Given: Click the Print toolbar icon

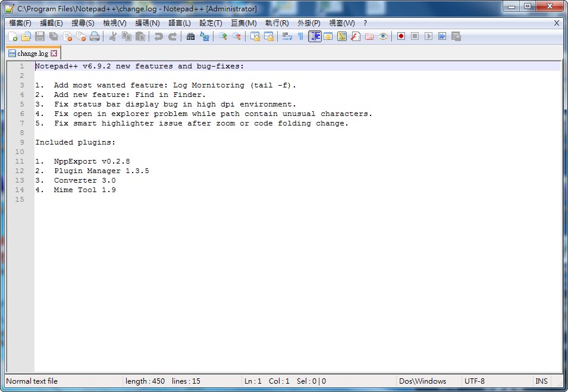Looking at the screenshot, I should coord(95,36).
